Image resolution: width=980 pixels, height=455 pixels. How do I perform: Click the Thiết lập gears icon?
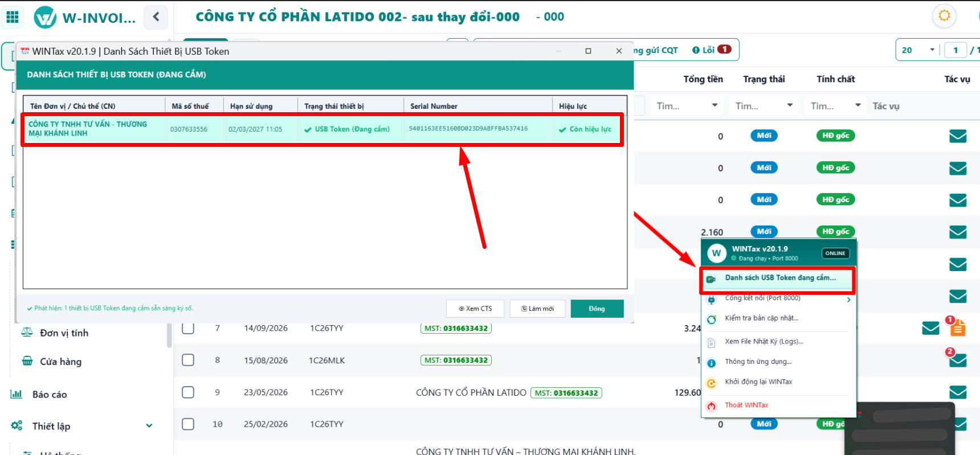pos(17,425)
